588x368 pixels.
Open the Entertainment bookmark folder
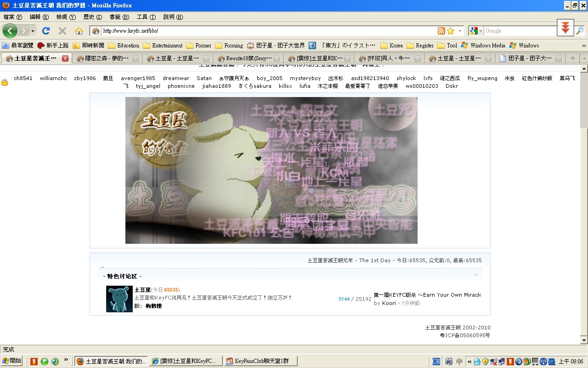163,46
